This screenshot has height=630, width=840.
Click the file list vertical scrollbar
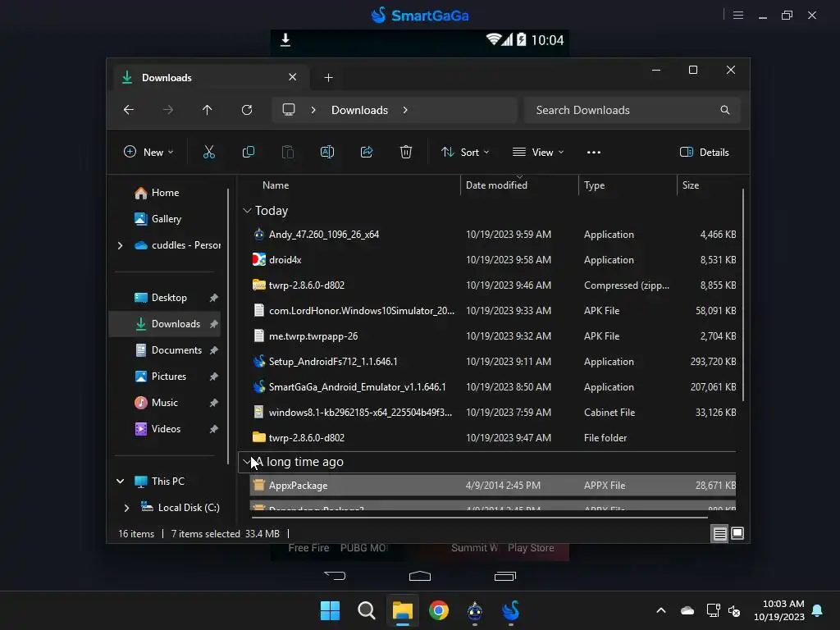(x=742, y=294)
